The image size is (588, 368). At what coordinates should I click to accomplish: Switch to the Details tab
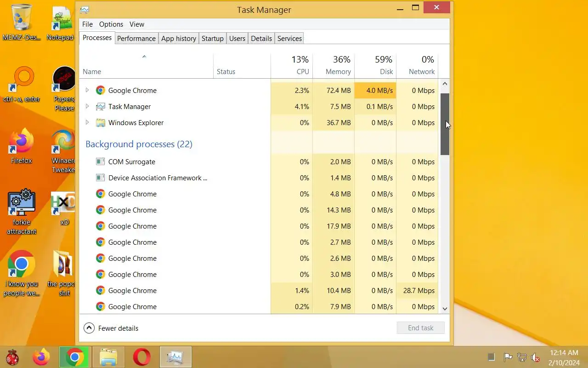coord(261,39)
